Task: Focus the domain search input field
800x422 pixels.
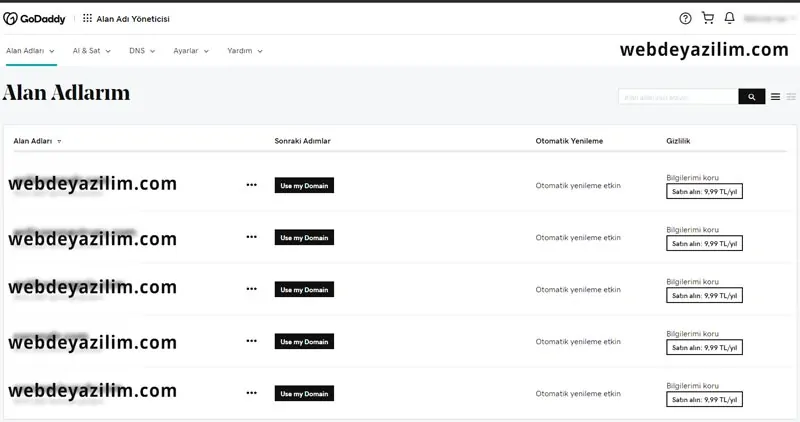Action: 678,96
